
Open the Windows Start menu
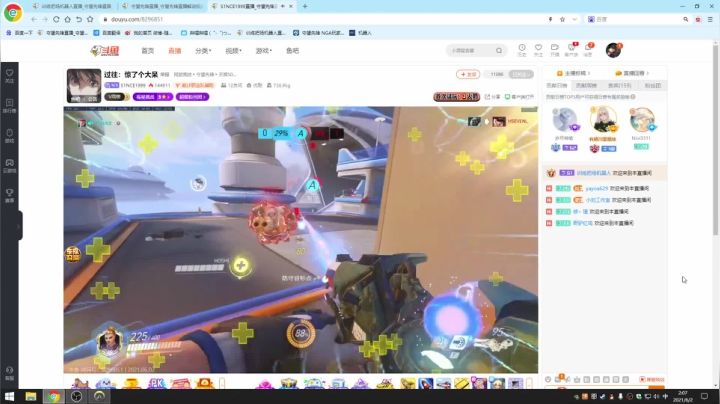(9, 396)
